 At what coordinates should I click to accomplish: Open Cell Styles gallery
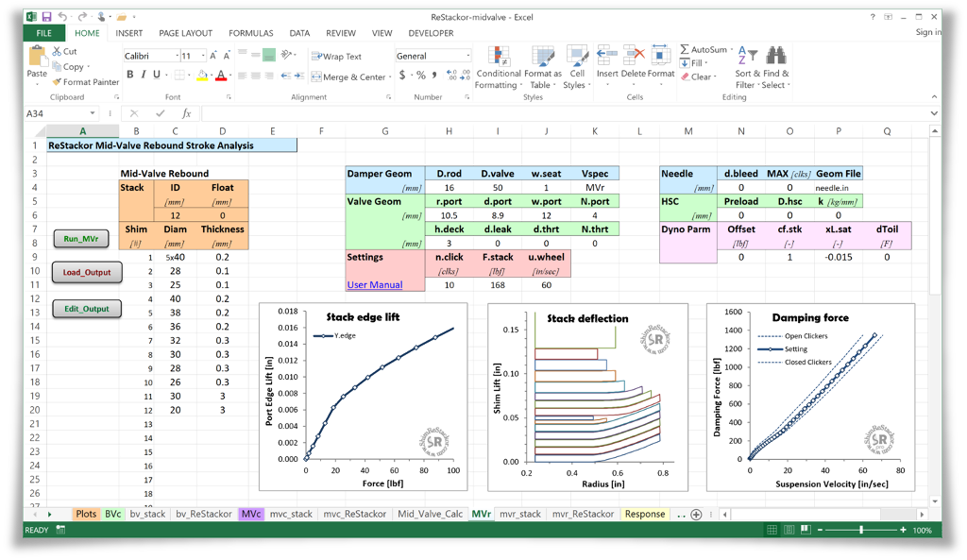(577, 68)
